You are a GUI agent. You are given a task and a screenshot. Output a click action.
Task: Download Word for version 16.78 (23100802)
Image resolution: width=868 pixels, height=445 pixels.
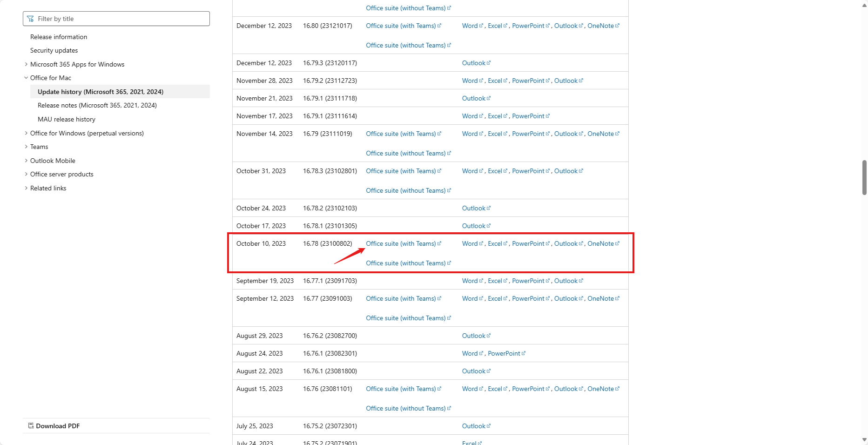(x=472, y=243)
